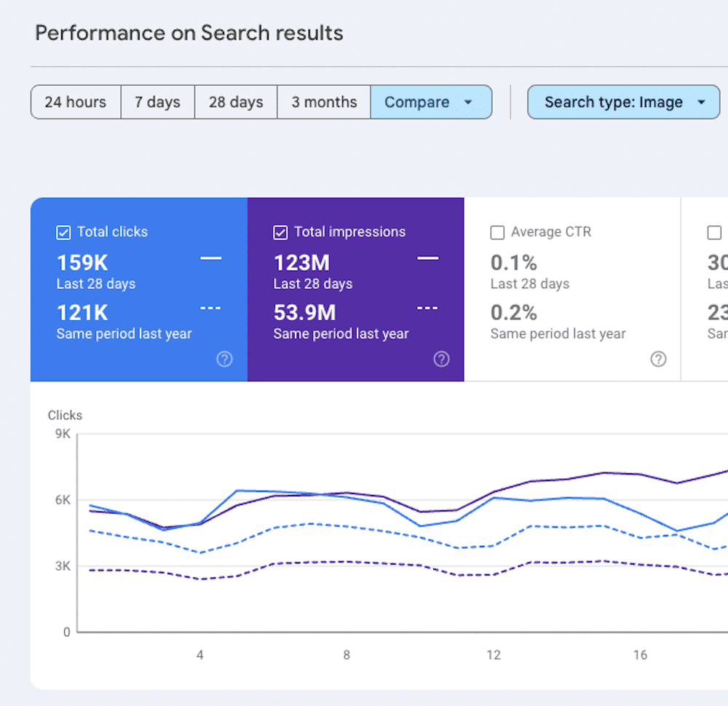Click the help icon on Total impressions card

(441, 359)
